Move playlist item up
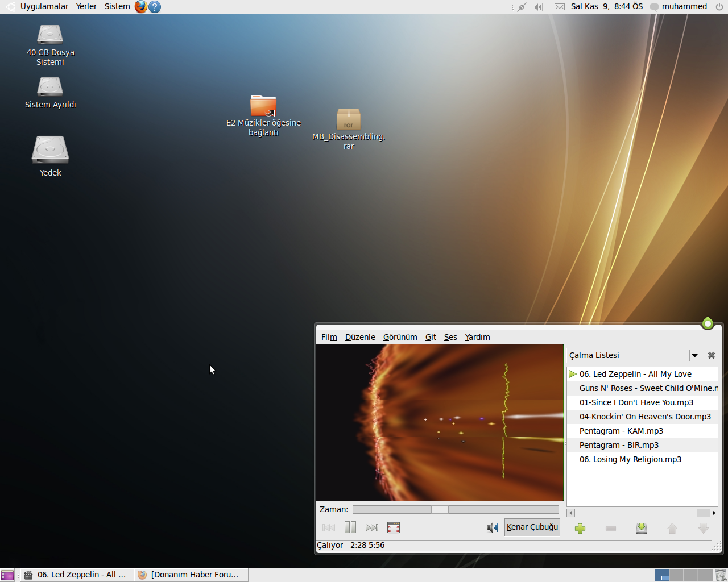Screen dimensions: 728x582 coord(672,529)
